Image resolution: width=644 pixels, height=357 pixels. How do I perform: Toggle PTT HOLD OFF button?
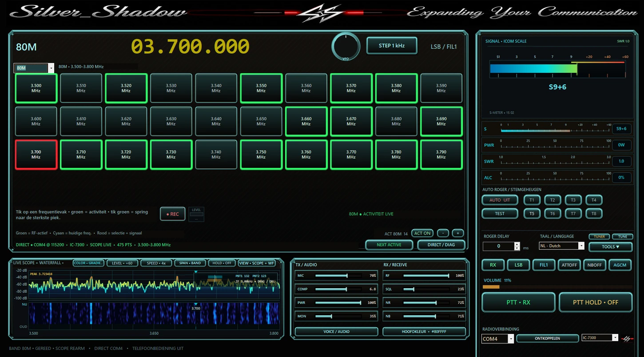click(595, 302)
